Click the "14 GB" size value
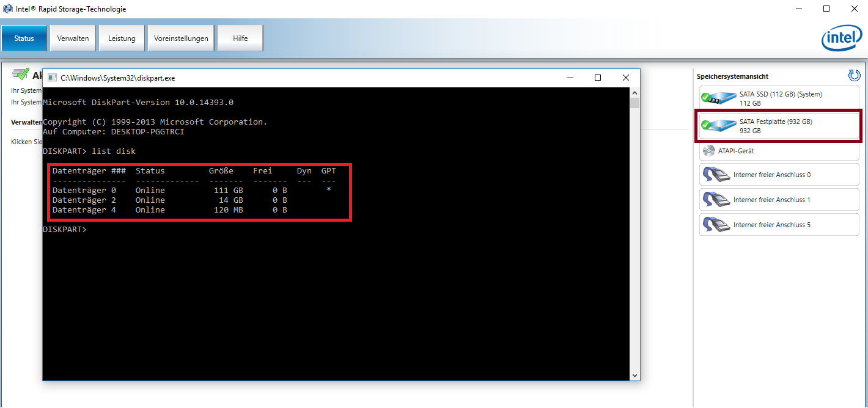The width and height of the screenshot is (868, 408). click(x=231, y=200)
